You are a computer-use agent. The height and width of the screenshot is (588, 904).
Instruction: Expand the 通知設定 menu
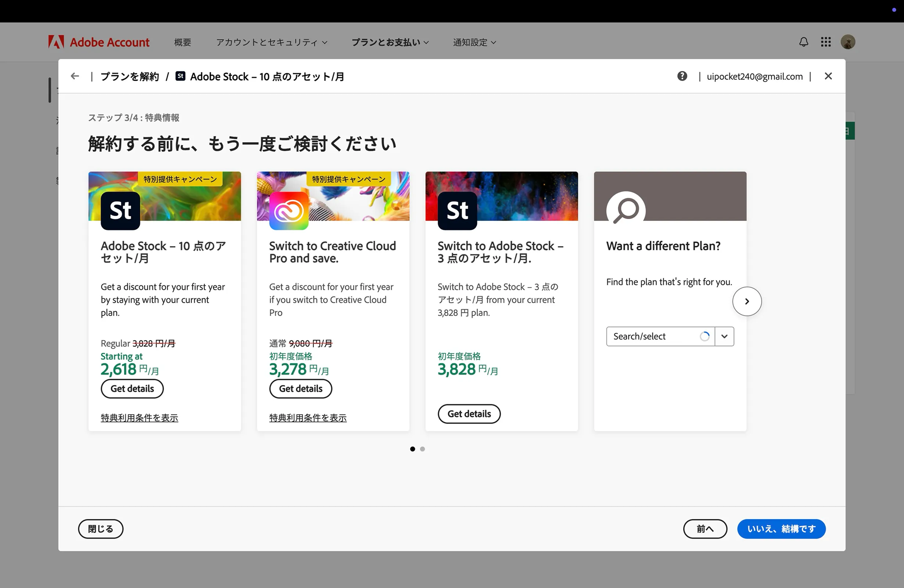click(474, 42)
